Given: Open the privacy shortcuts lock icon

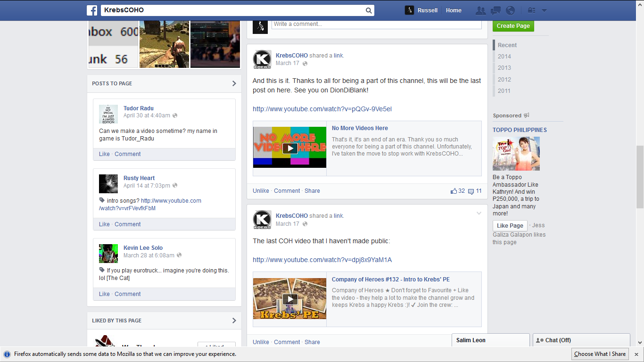Looking at the screenshot, I should [531, 10].
